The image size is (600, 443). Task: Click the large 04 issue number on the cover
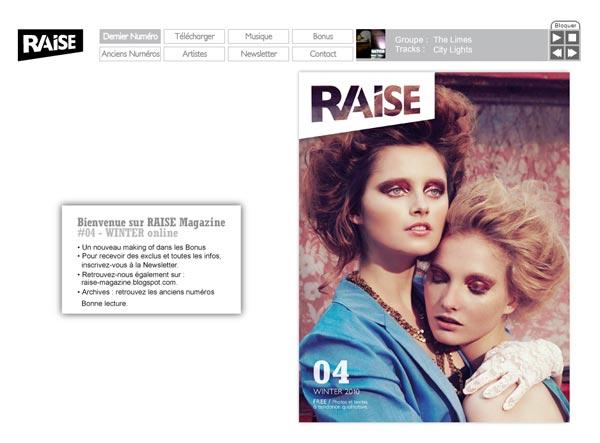(331, 372)
